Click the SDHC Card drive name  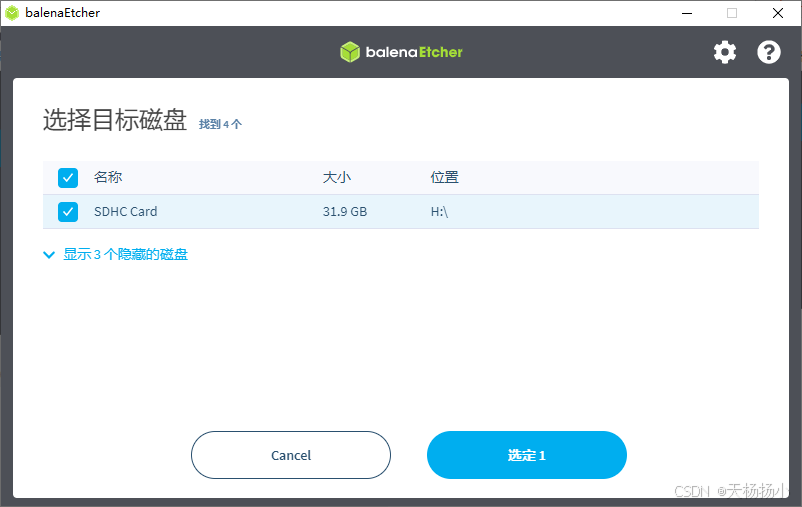(125, 212)
